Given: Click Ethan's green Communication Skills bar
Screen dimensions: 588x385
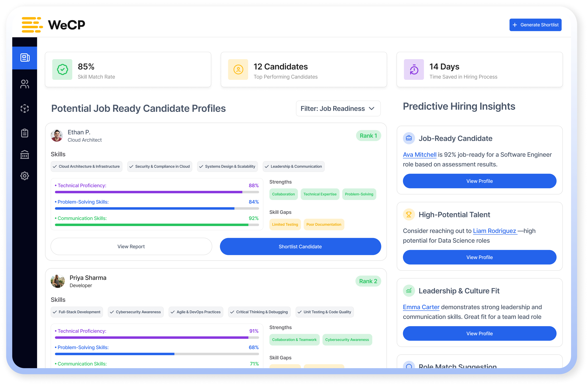Looking at the screenshot, I should click(157, 225).
